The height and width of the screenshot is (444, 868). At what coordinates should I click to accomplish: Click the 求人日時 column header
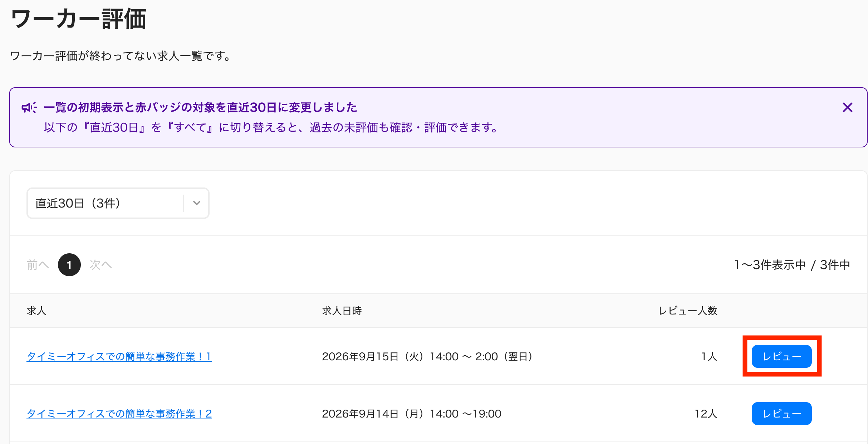342,311
